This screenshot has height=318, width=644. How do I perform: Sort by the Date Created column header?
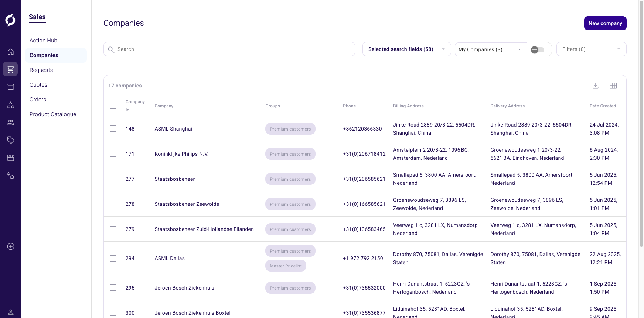pyautogui.click(x=603, y=106)
